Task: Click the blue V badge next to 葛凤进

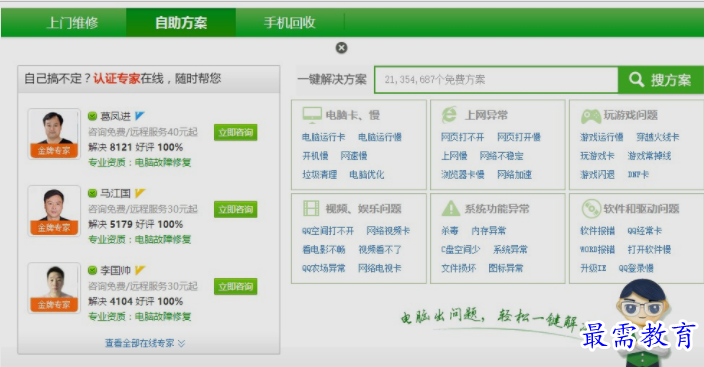Action: pyautogui.click(x=140, y=116)
